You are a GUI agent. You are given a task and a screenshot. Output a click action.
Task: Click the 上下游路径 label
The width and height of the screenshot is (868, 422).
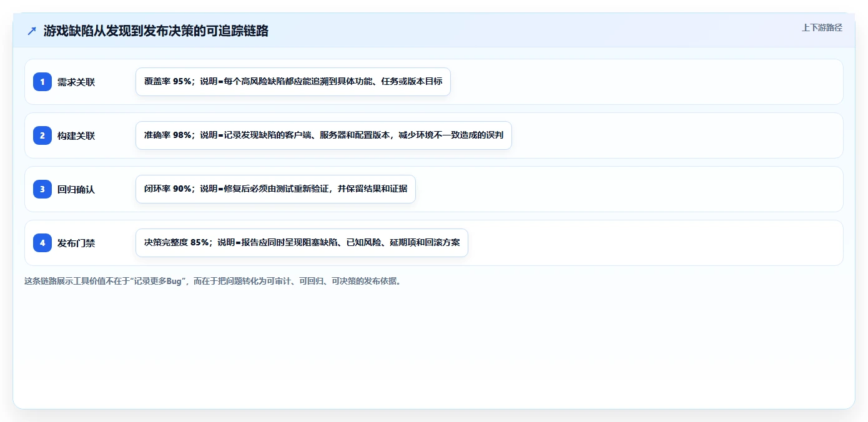pyautogui.click(x=822, y=27)
